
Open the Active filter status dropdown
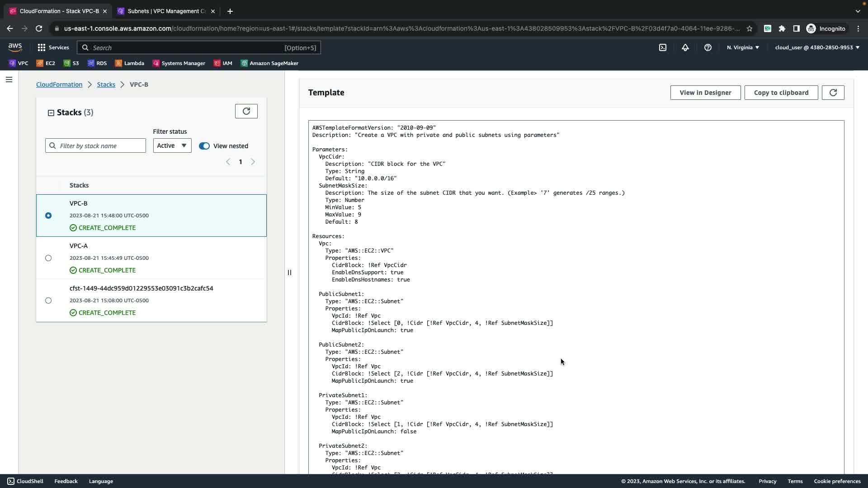coord(172,145)
